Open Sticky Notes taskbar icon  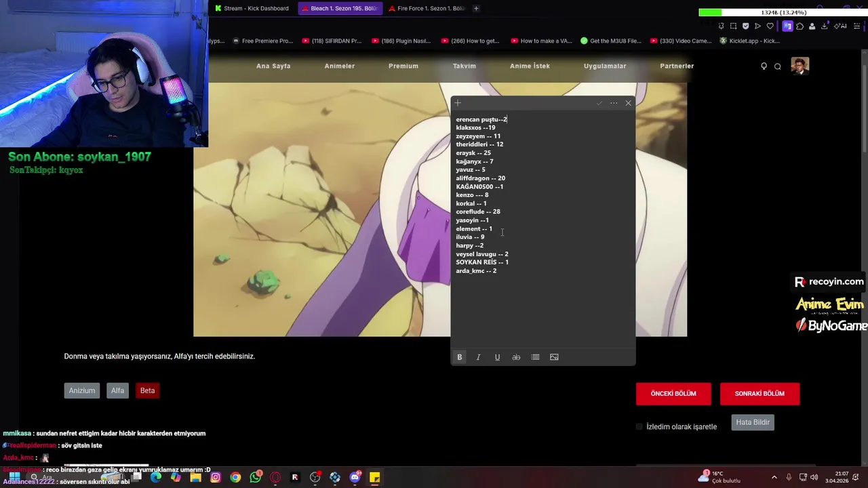[x=374, y=477]
